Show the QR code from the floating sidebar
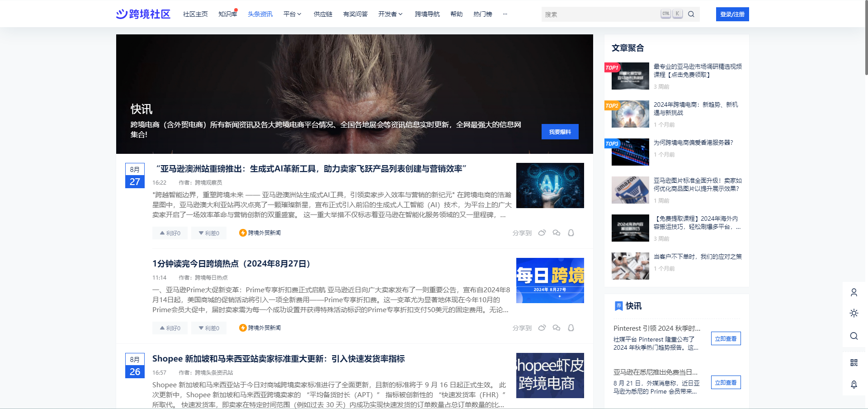 (854, 362)
